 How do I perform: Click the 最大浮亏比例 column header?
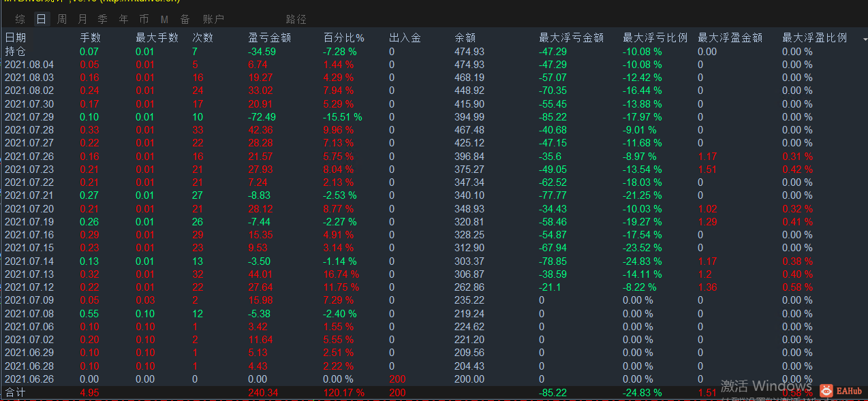655,38
